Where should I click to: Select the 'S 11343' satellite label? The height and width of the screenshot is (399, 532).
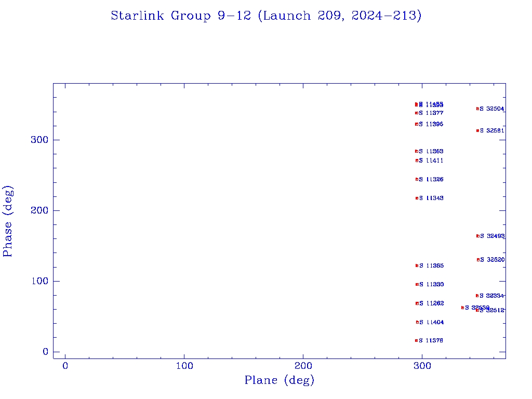(431, 198)
